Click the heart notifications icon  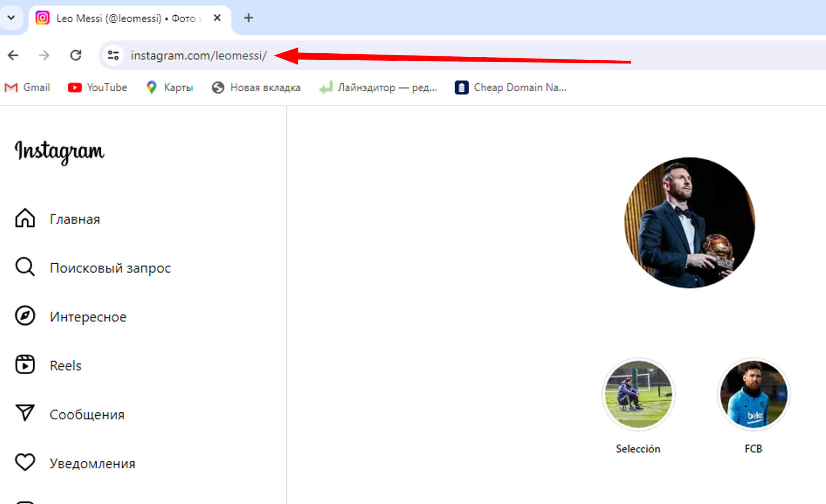tap(25, 463)
